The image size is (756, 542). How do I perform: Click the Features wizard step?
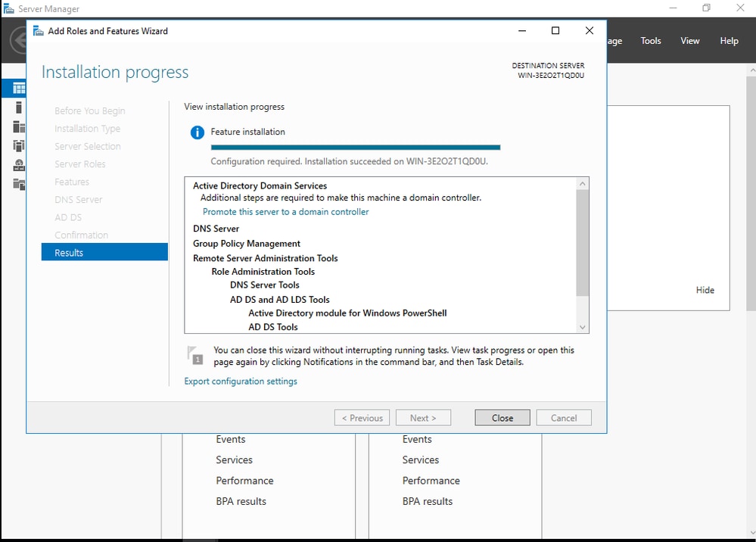point(72,182)
